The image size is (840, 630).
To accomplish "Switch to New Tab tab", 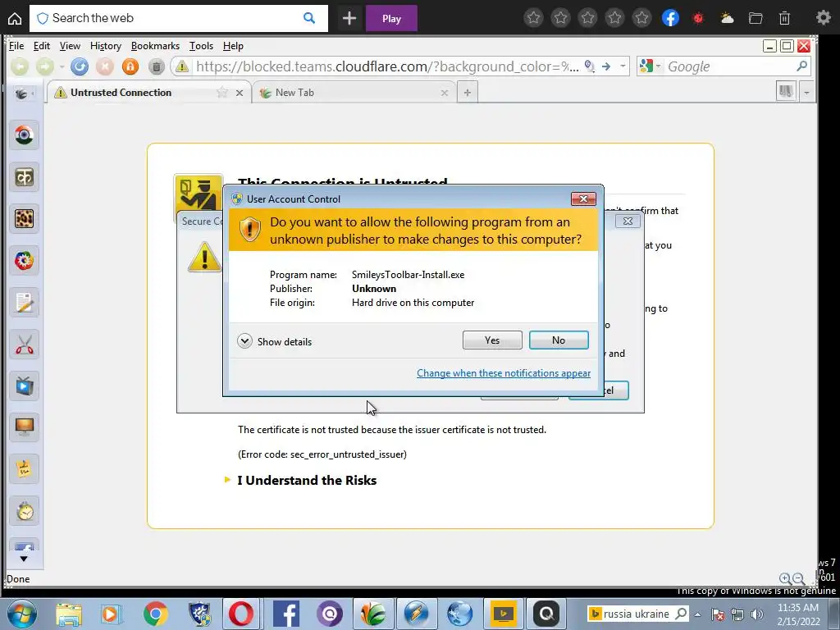I will pos(354,93).
